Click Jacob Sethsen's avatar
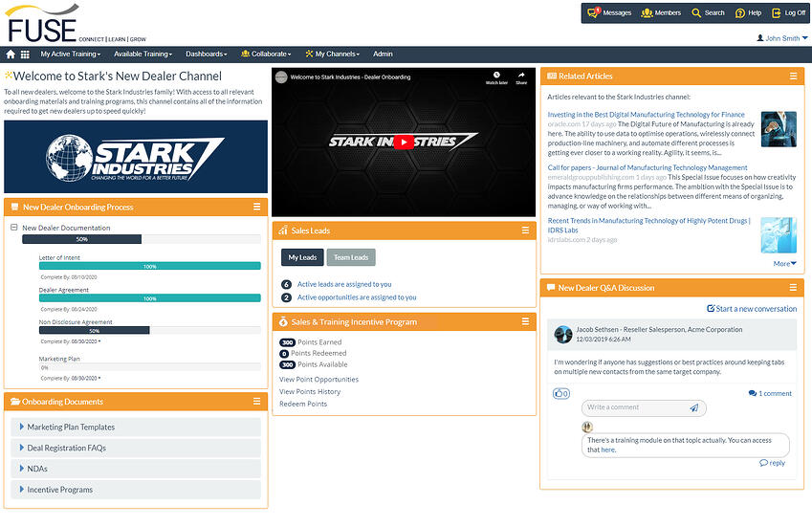The width and height of the screenshot is (812, 526). pyautogui.click(x=563, y=335)
